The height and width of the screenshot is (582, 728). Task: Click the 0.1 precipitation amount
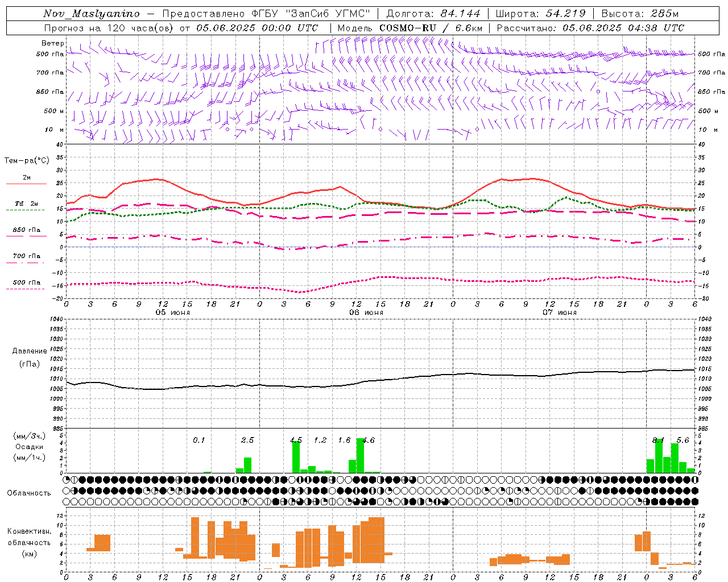coord(198,440)
